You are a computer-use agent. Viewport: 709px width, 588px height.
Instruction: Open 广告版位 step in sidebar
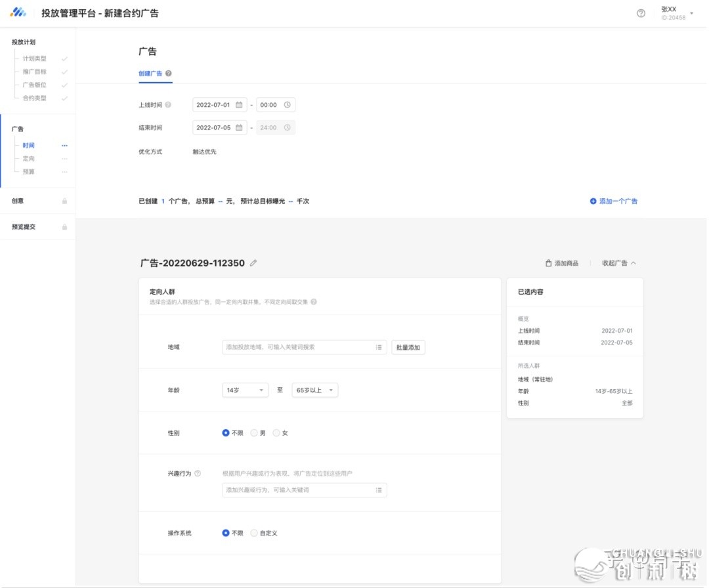35,85
